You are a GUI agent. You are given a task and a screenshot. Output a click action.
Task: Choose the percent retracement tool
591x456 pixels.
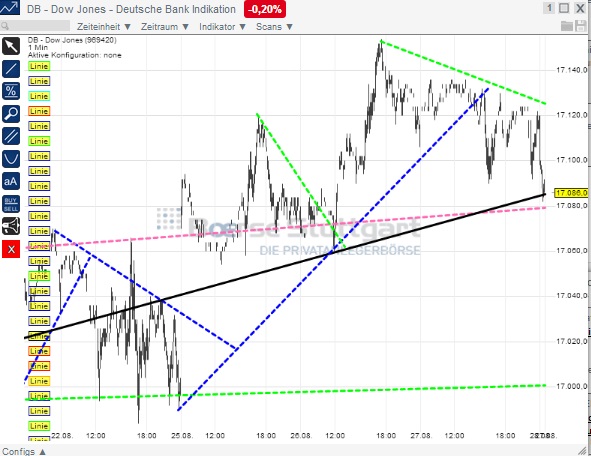pyautogui.click(x=11, y=91)
